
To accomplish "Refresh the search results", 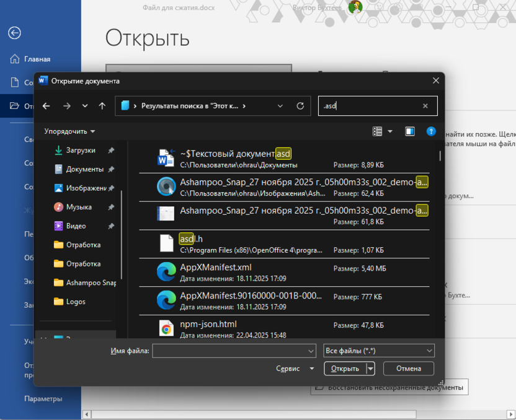I will (x=300, y=106).
